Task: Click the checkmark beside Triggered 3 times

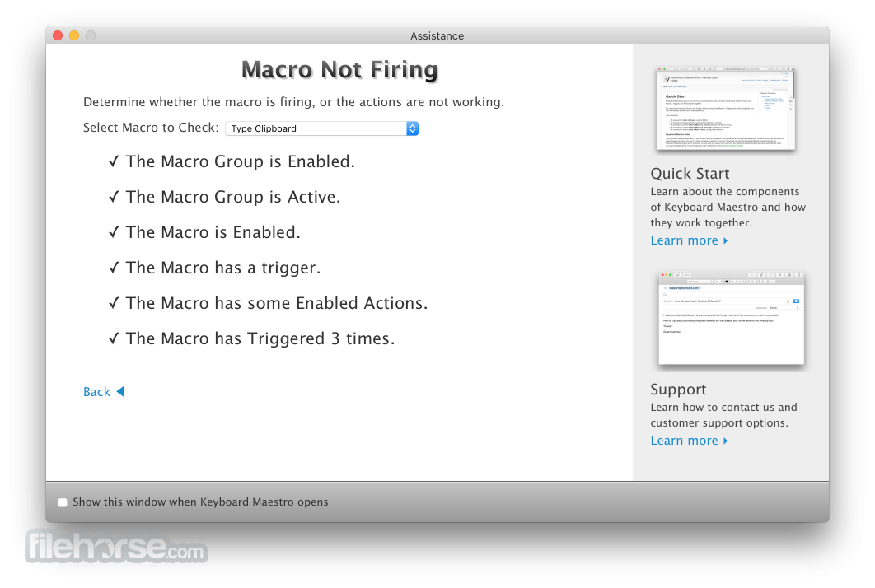Action: pos(114,338)
